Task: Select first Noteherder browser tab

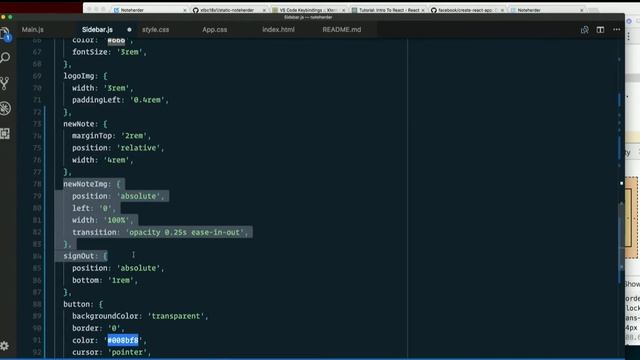Action: tap(150, 10)
